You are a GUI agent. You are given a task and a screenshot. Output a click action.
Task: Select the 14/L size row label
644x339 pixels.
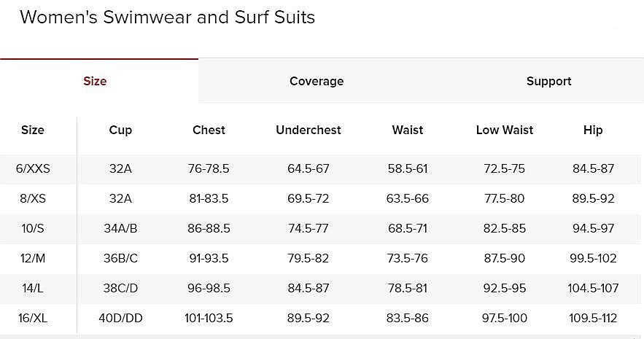click(x=33, y=288)
